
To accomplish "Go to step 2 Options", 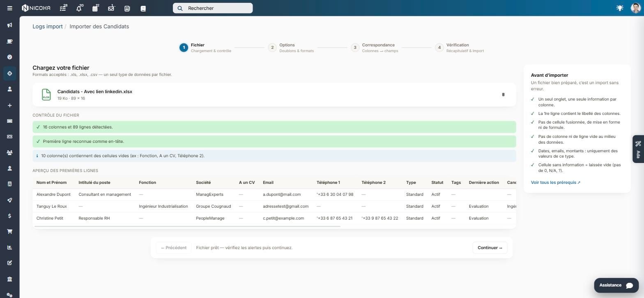I will (291, 48).
